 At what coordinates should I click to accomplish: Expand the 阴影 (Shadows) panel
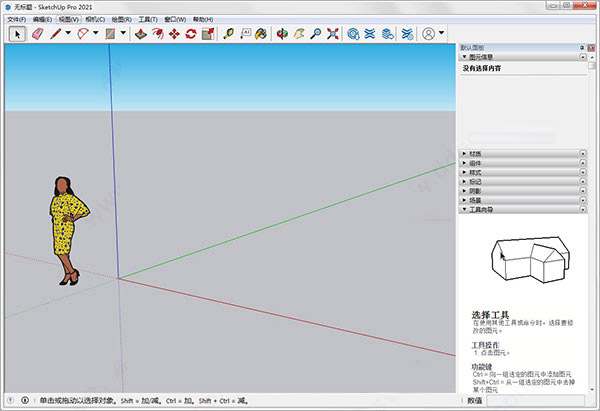click(523, 191)
